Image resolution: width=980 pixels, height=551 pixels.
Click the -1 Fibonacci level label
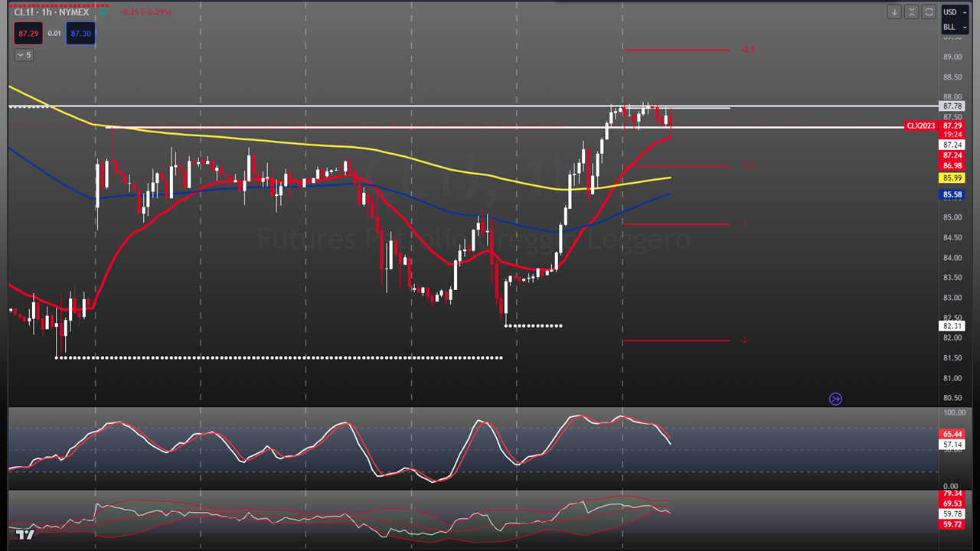[744, 224]
